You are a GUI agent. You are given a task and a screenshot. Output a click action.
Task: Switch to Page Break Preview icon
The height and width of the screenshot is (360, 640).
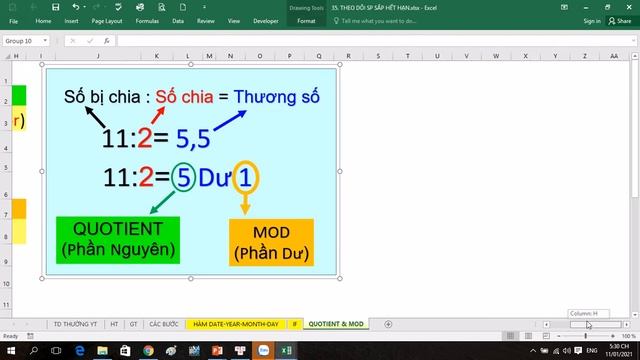(546, 336)
